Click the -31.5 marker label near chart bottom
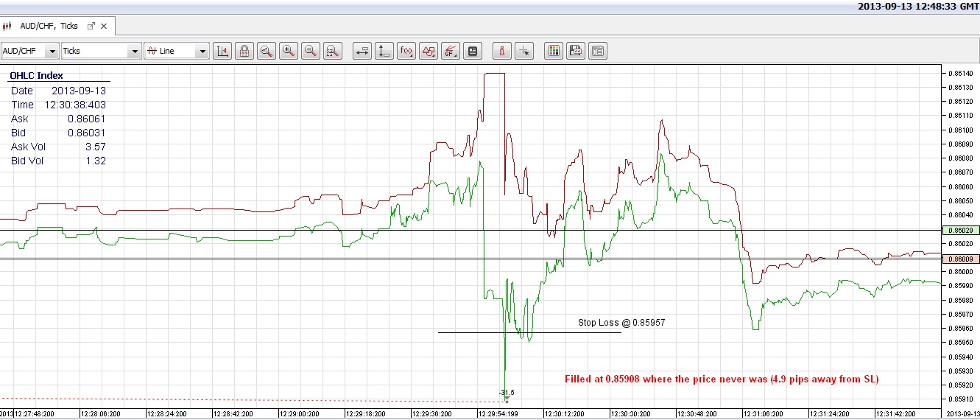This screenshot has height=420, width=980. point(506,393)
